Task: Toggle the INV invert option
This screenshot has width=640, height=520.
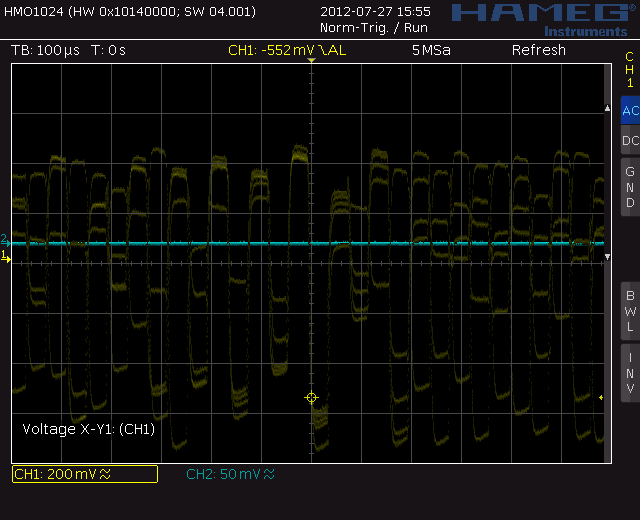Action: [x=629, y=372]
